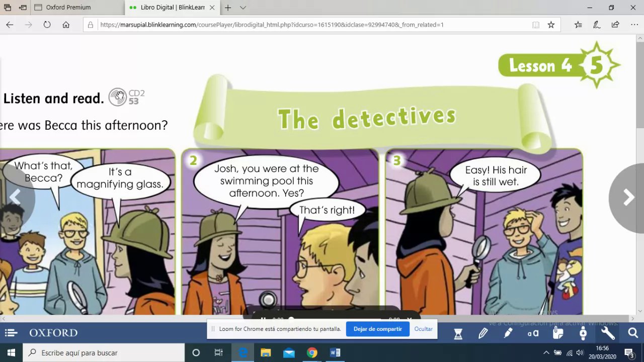Click the battery status tray icon
This screenshot has width=644, height=362.
558,352
